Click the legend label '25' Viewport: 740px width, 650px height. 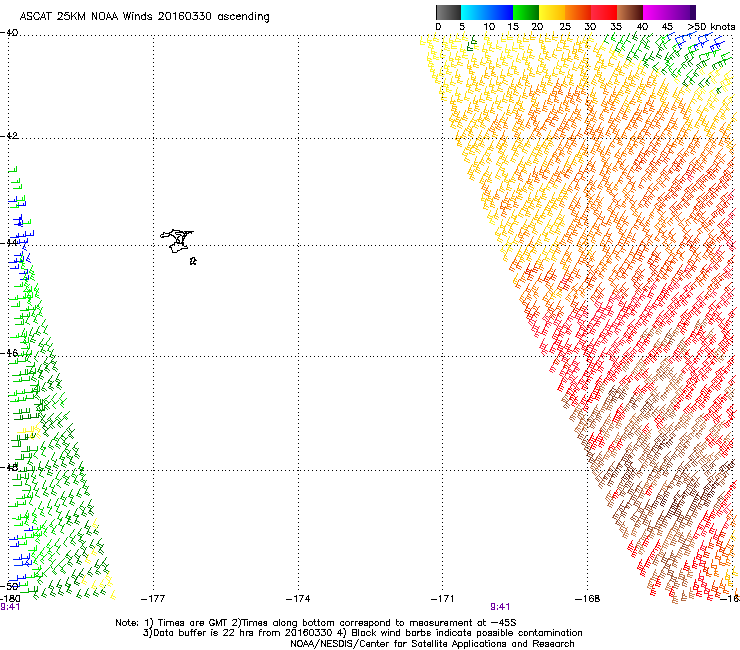pos(565,27)
